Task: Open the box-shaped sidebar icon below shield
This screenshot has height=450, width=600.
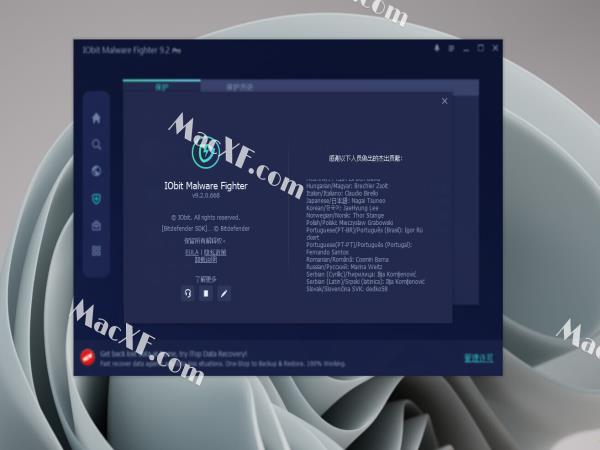Action: (x=96, y=225)
